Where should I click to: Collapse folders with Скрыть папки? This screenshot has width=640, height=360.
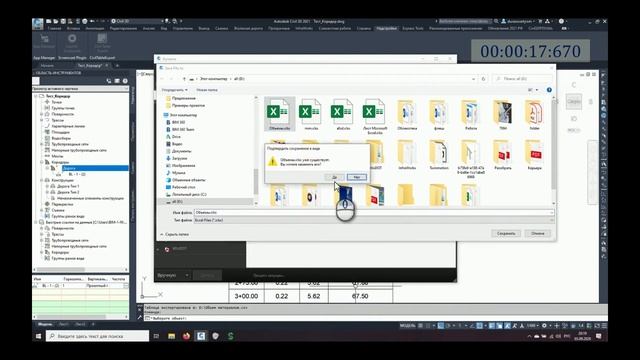pyautogui.click(x=174, y=234)
